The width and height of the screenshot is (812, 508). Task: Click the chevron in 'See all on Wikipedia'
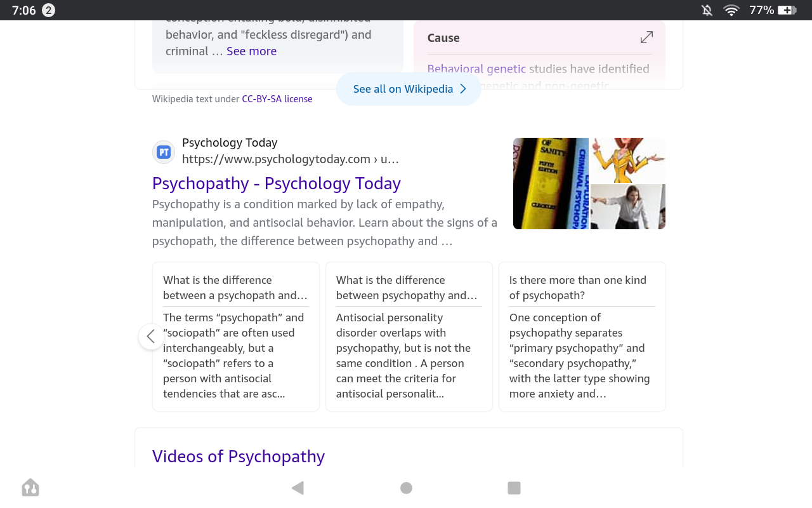(x=463, y=89)
